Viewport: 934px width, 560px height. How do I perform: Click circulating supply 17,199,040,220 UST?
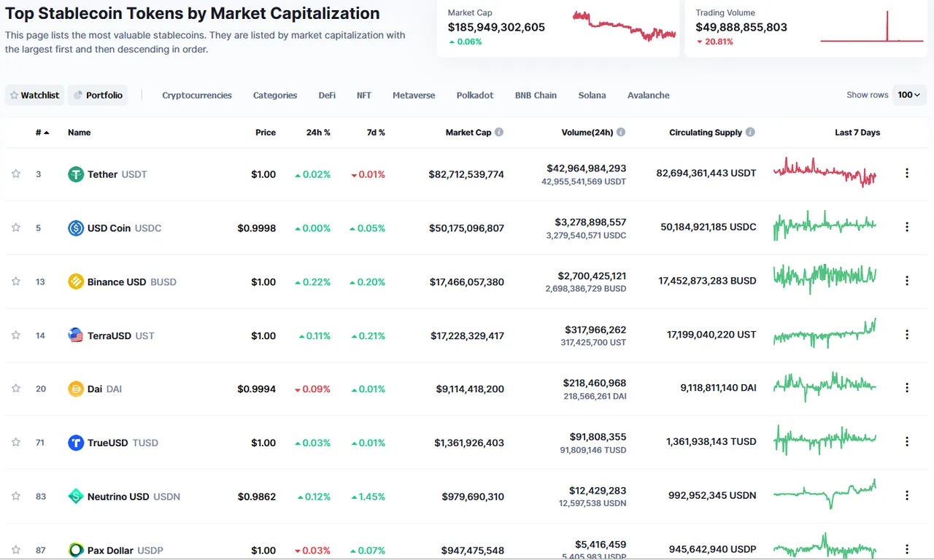pos(711,334)
